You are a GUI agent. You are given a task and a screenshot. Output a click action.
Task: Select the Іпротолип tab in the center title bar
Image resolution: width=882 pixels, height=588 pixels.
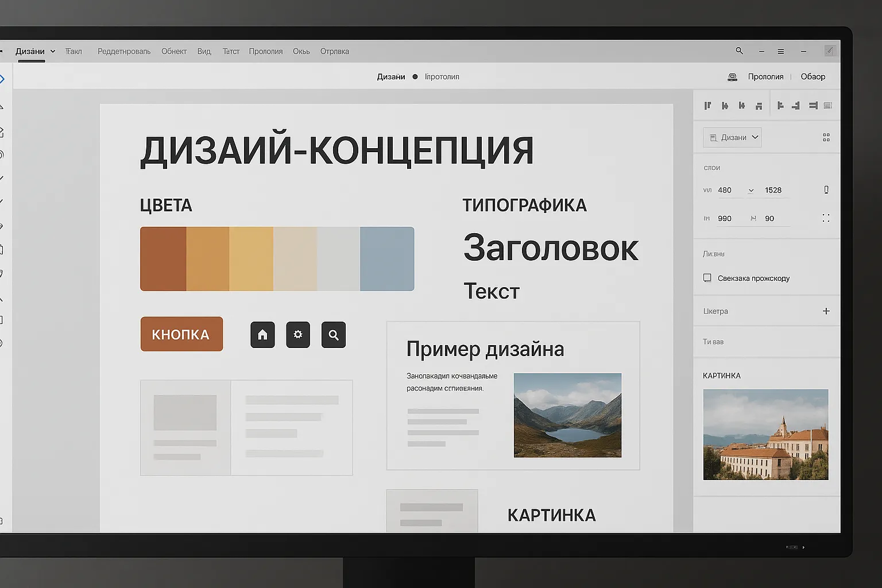coord(442,77)
